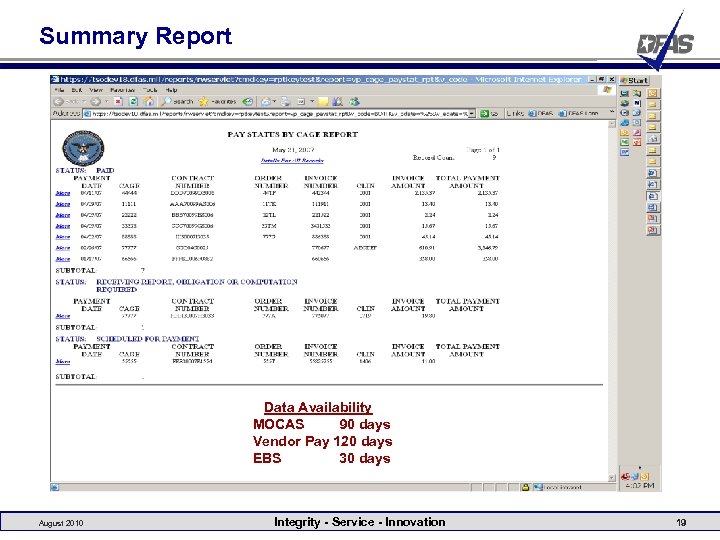Go to the Home page icon
Image resolution: width=720 pixels, height=540 pixels.
pos(148,101)
